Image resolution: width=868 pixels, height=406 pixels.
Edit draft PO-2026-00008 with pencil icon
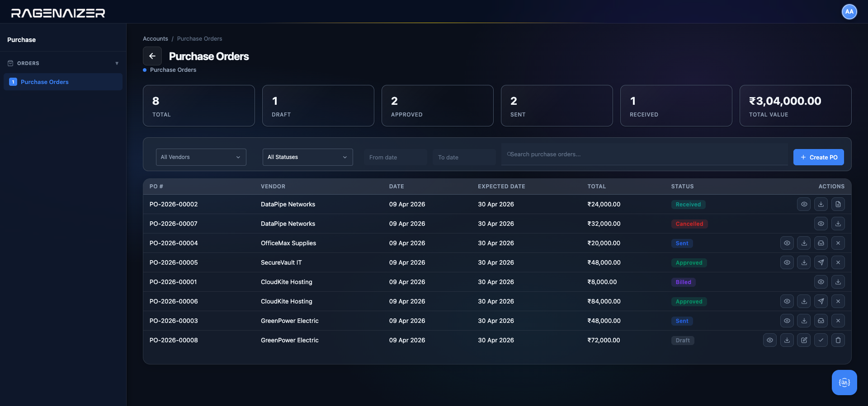(x=804, y=340)
